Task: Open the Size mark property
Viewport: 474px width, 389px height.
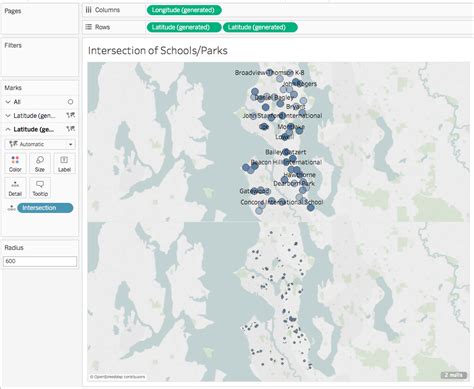Action: tap(40, 163)
